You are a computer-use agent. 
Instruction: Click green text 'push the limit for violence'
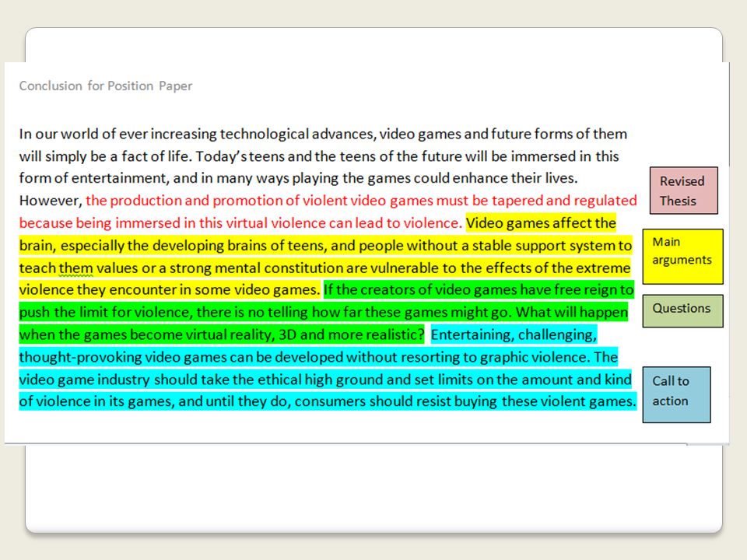coord(105,312)
